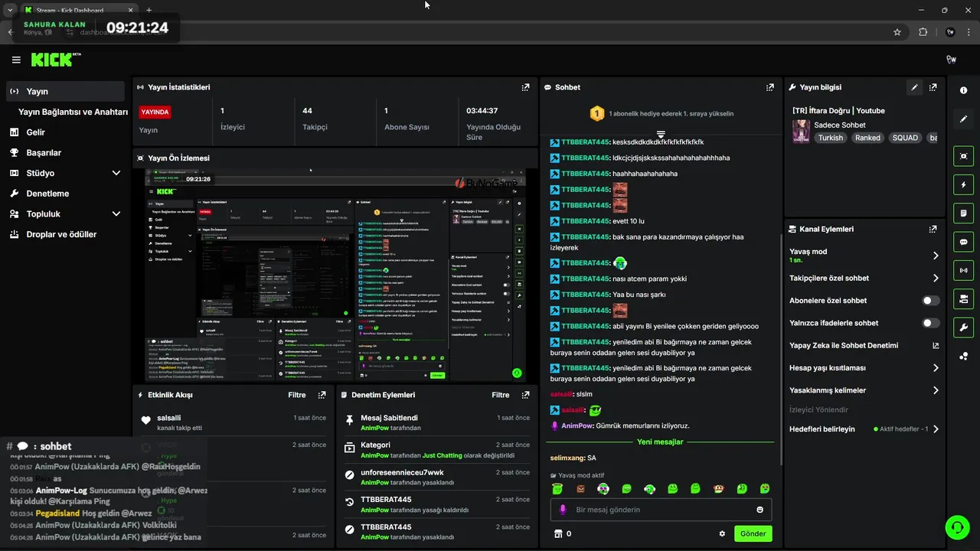Enable Abonelere özel sohbet switch
The image size is (980, 551).
(x=931, y=301)
